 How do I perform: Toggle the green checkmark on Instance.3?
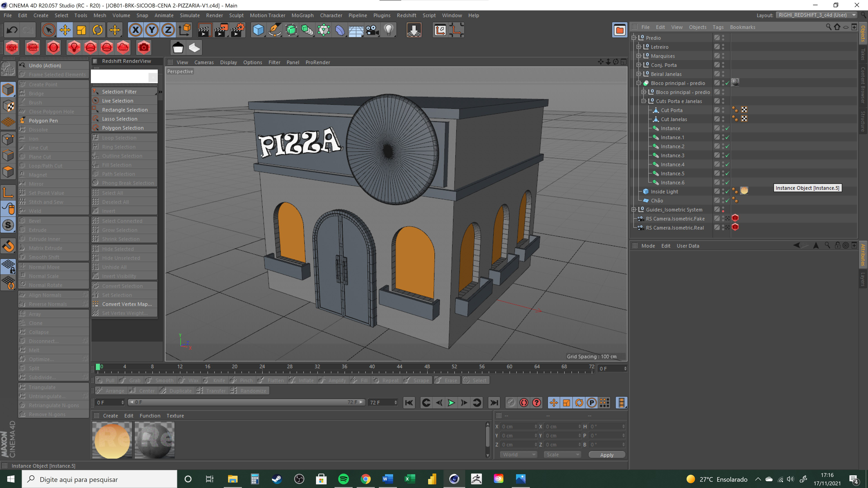(727, 156)
